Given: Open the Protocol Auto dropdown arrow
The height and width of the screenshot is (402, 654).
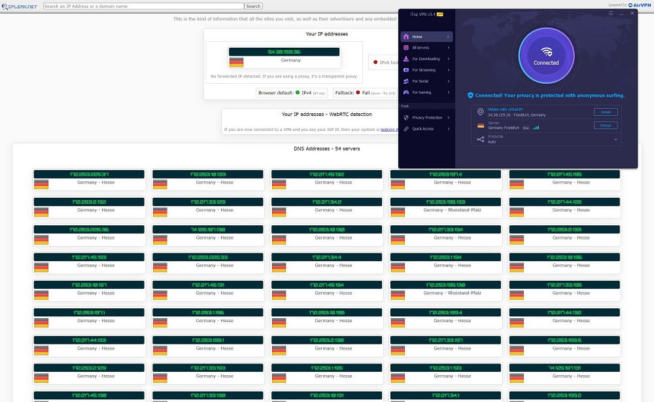Looking at the screenshot, I should coord(616,140).
